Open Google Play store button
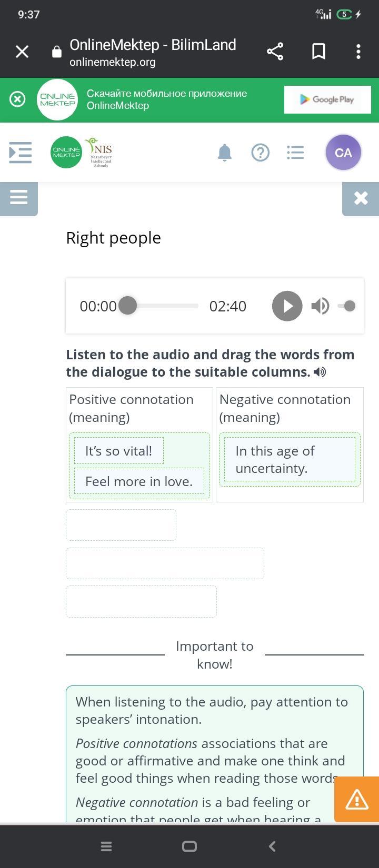This screenshot has height=868, width=379. (327, 99)
